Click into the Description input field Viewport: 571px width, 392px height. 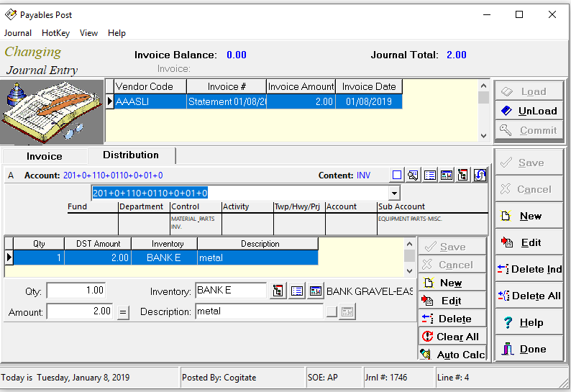tap(259, 311)
